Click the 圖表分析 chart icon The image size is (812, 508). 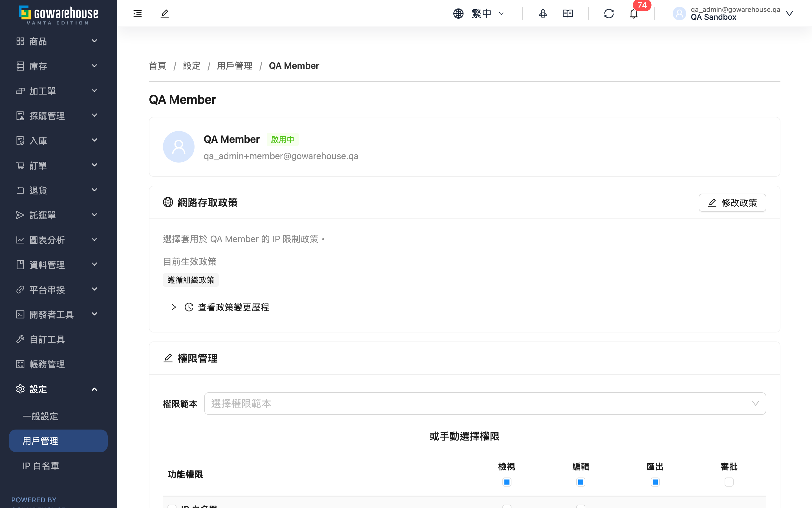click(20, 240)
